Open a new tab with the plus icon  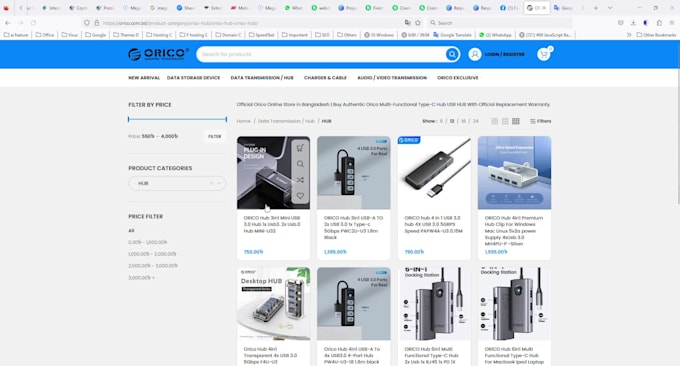[x=595, y=8]
